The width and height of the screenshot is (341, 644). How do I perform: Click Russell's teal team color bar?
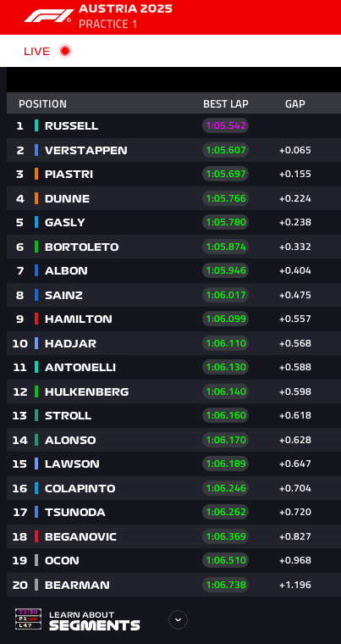(36, 125)
